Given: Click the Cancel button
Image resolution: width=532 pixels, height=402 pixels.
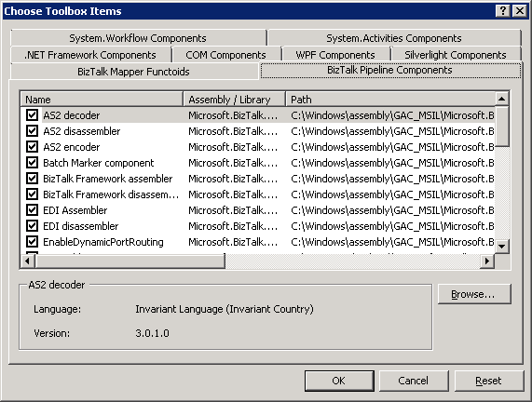Looking at the screenshot, I should (x=414, y=381).
